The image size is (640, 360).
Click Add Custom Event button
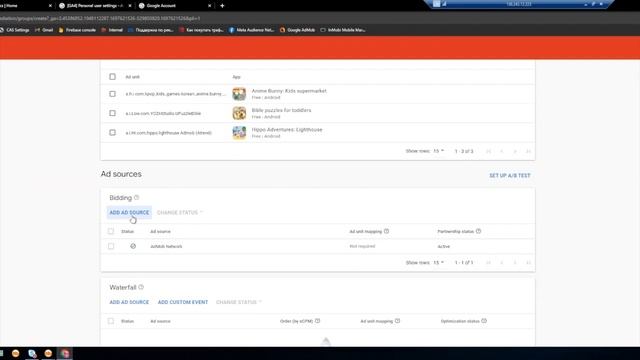(183, 302)
